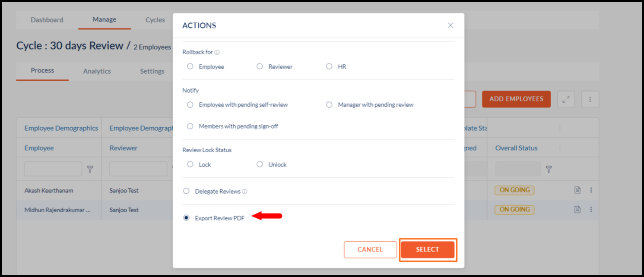The width and height of the screenshot is (644, 277).
Task: Click the CANCEL button
Action: 370,249
